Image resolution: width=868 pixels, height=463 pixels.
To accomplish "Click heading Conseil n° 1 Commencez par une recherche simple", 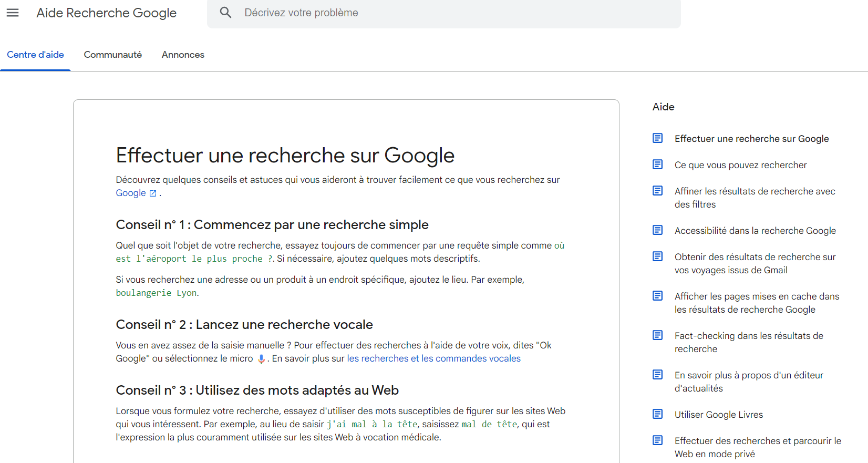I will (272, 225).
